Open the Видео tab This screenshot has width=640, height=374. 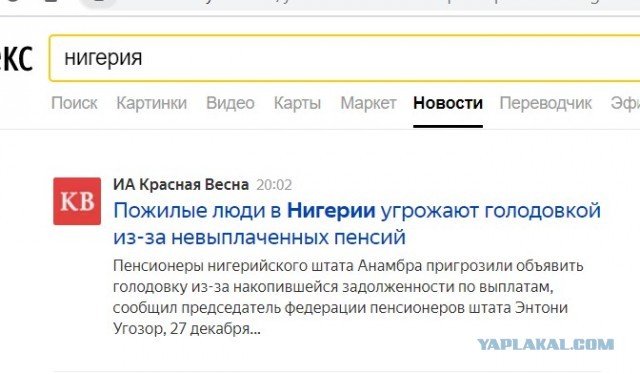230,103
